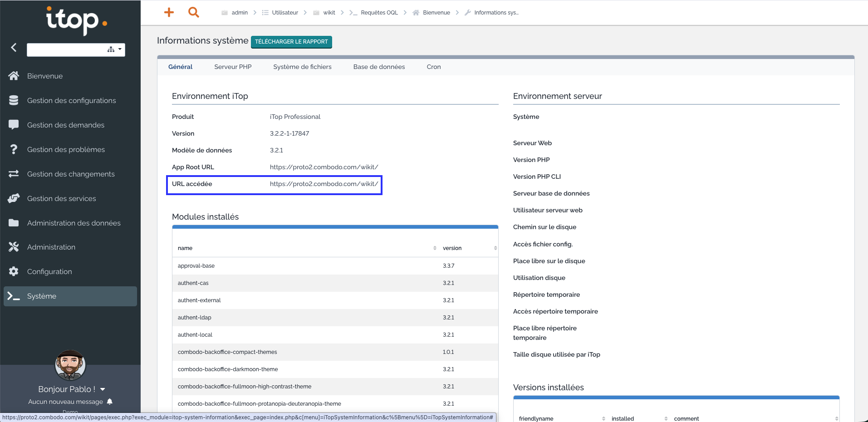Click Gestion des changements arrows icon
Image resolution: width=868 pixels, height=422 pixels.
click(x=14, y=174)
